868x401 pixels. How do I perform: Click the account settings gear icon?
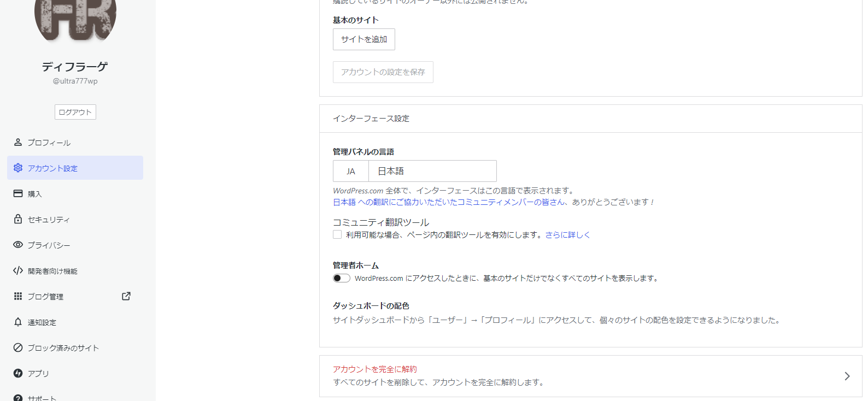point(18,168)
